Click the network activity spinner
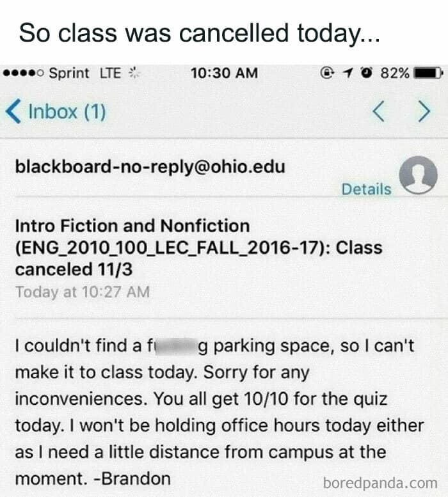This screenshot has width=448, height=497. pos(132,73)
